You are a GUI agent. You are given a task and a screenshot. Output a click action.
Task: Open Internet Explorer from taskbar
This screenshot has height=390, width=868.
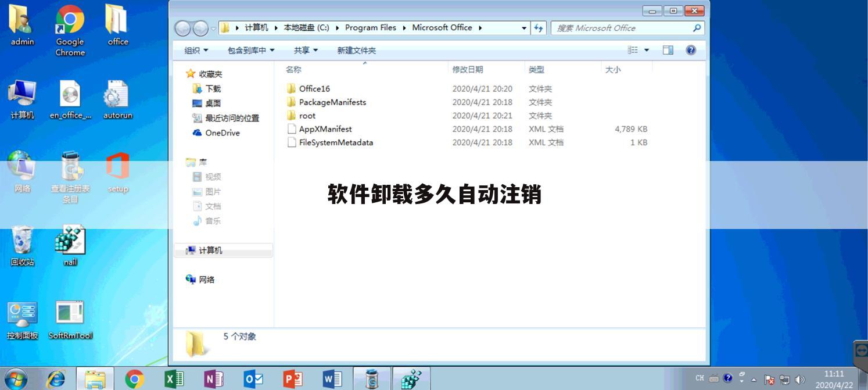pos(56,379)
